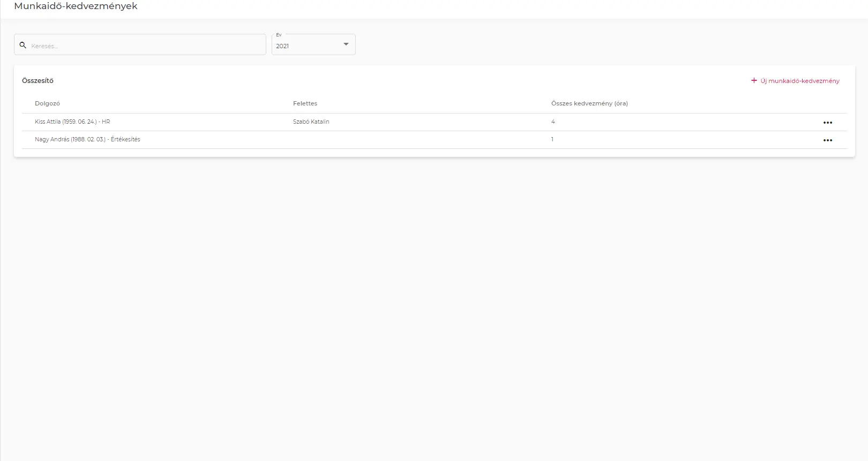Expand the Év year dropdown arrow
The height and width of the screenshot is (461, 868).
pyautogui.click(x=346, y=44)
